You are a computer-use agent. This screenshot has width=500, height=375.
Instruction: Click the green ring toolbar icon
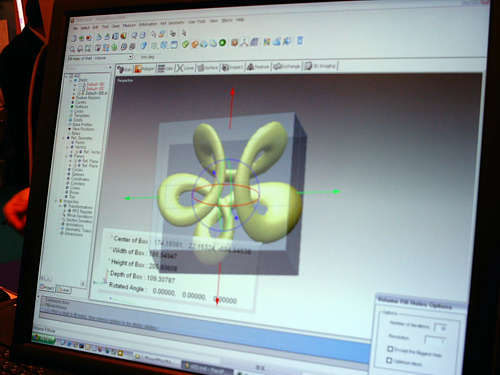click(223, 43)
